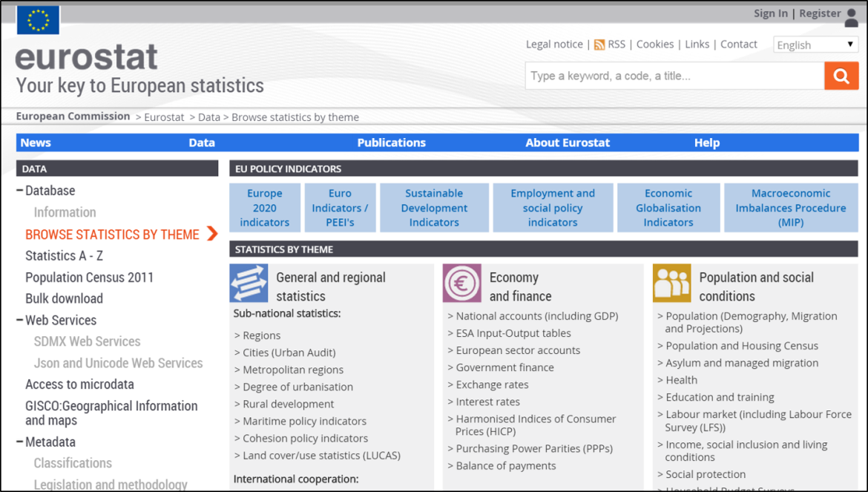The image size is (868, 492).
Task: Select the orange search magnifier icon
Action: pos(841,75)
